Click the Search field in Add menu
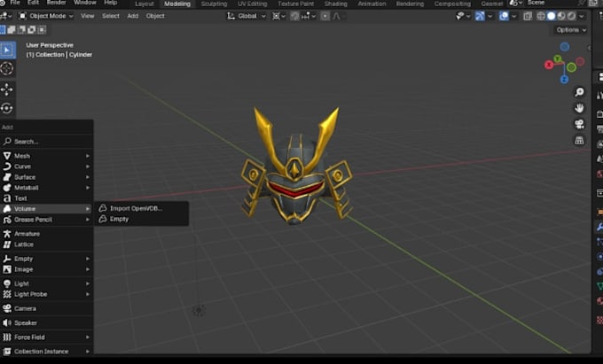This screenshot has height=364, width=603. (46, 142)
